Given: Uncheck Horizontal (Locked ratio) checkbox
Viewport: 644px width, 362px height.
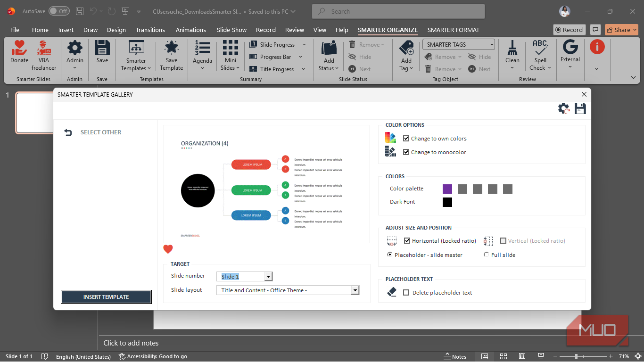Looking at the screenshot, I should (x=407, y=241).
